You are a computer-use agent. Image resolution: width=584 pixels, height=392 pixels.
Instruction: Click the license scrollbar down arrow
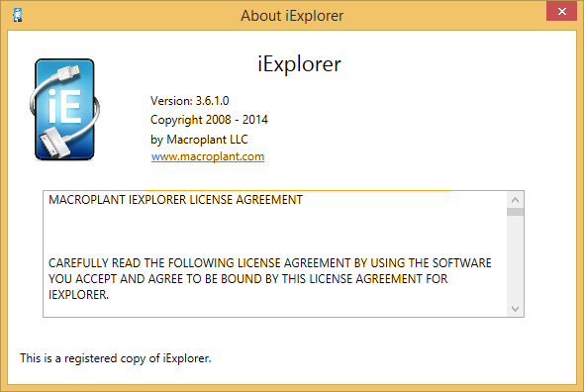click(515, 309)
